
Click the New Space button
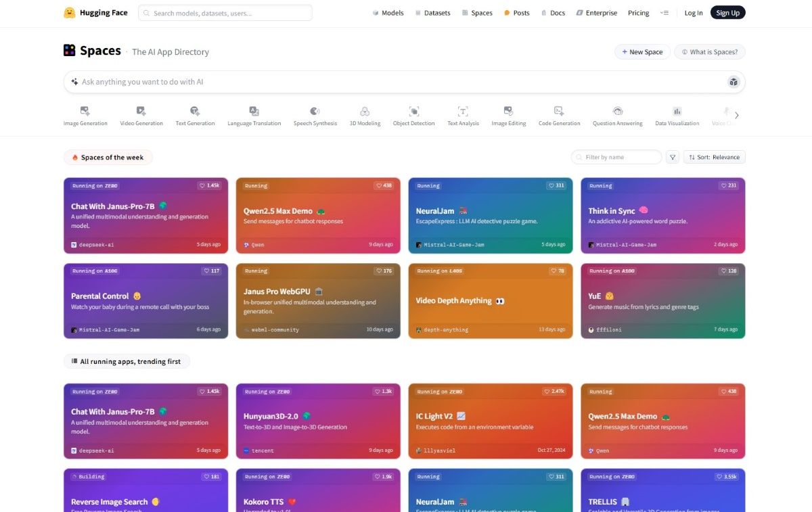(642, 52)
